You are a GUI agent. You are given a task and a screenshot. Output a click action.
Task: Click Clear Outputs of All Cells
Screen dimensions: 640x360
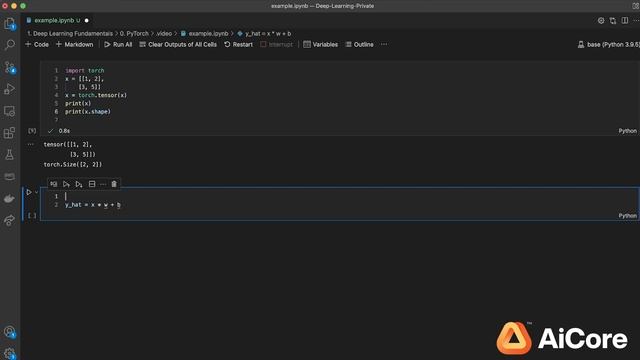point(178,44)
